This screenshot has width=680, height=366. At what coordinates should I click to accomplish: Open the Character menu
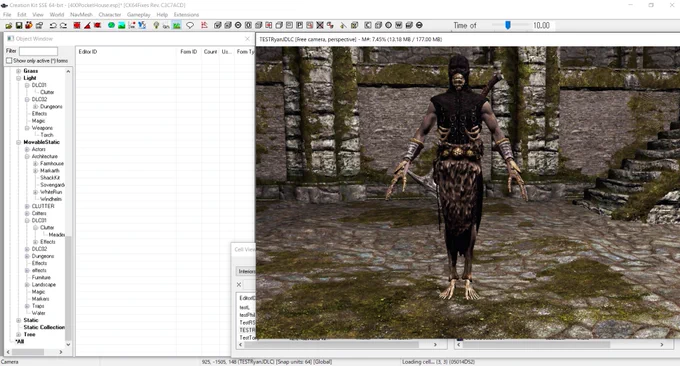pos(110,15)
